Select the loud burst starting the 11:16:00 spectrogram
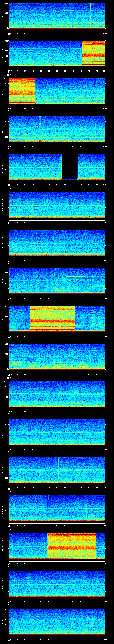 click(22, 91)
